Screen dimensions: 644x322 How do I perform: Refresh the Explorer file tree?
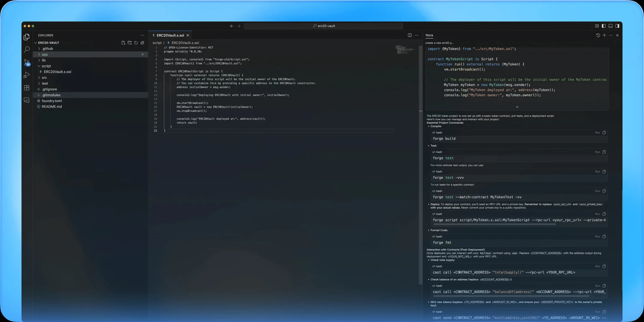pos(136,43)
